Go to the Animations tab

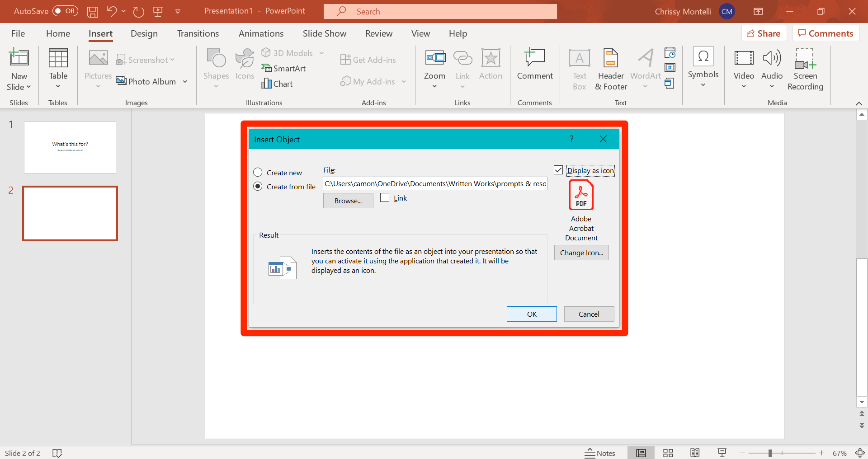[261, 33]
